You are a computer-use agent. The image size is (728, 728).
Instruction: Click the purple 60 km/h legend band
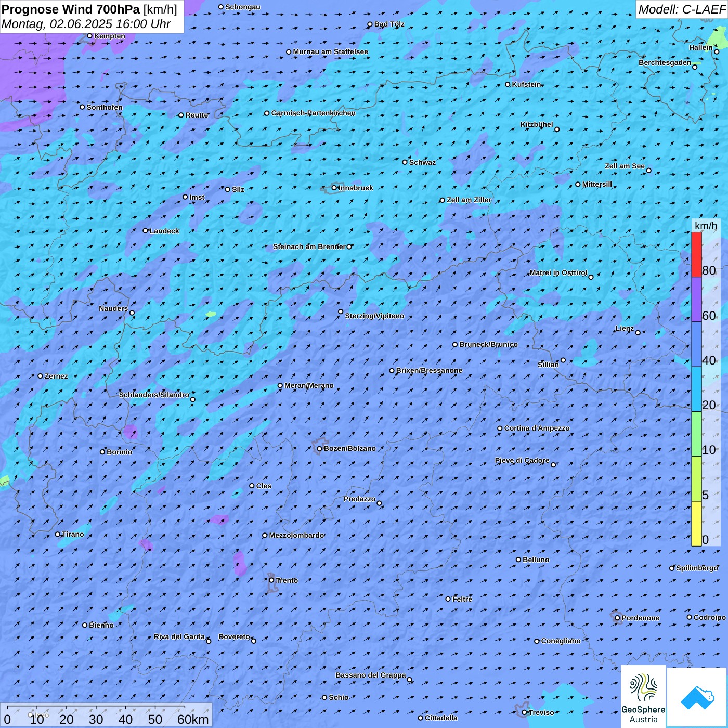[x=696, y=300]
